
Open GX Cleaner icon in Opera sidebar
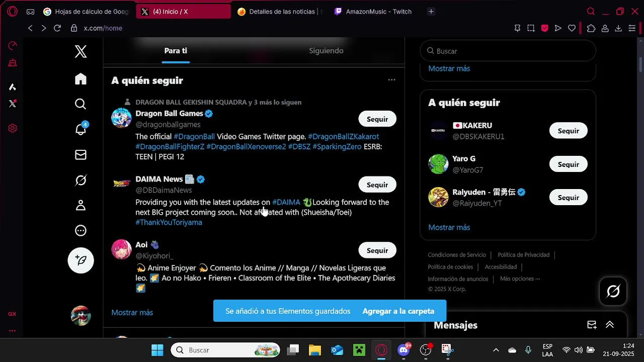[x=13, y=63]
